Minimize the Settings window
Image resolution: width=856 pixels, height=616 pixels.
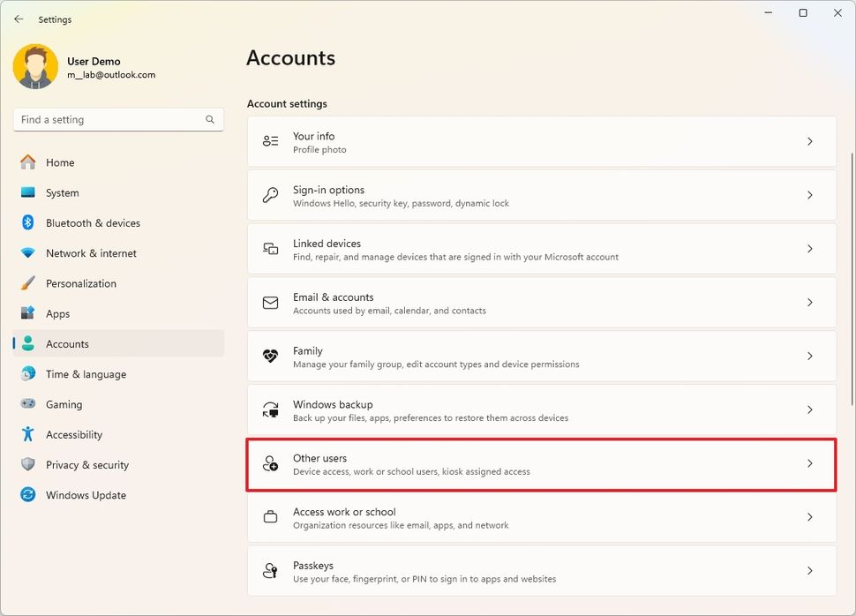coord(768,12)
